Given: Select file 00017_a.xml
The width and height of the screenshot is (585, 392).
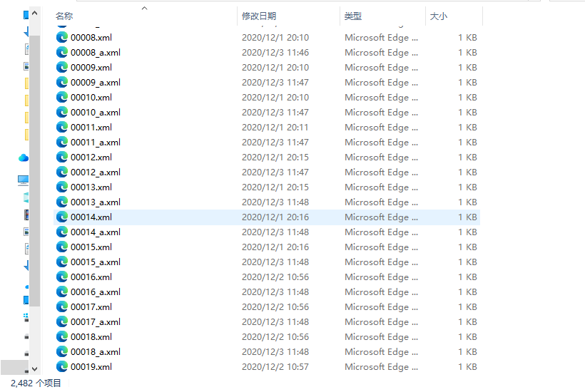Looking at the screenshot, I should [x=96, y=321].
